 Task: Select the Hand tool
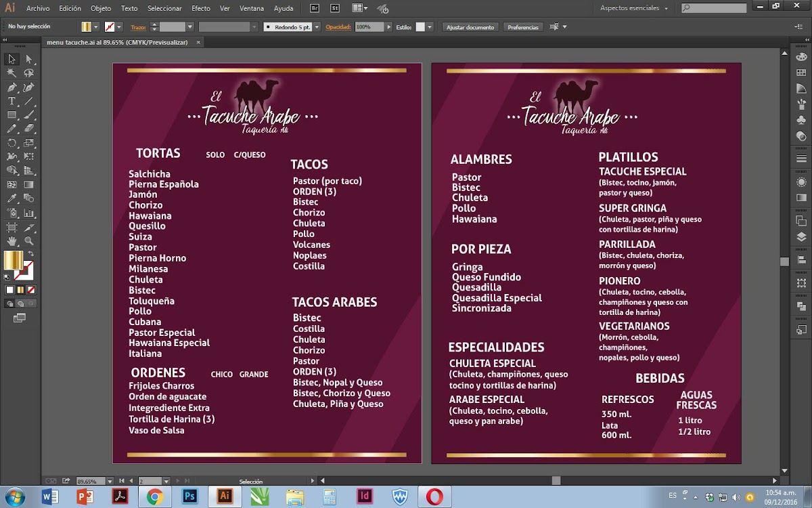click(x=12, y=240)
